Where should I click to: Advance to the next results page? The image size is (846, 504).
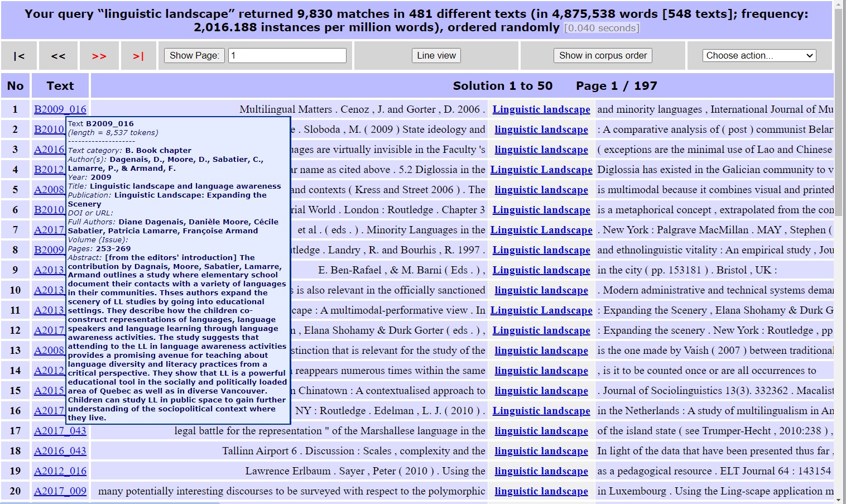pyautogui.click(x=99, y=56)
